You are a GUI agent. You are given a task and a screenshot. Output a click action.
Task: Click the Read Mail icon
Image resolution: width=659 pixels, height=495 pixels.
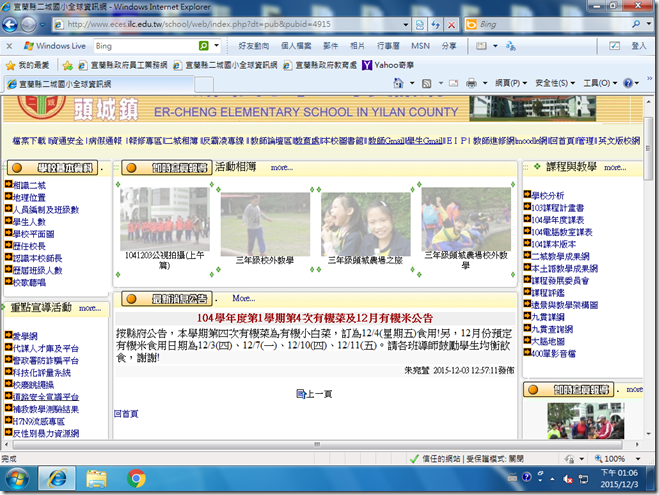tap(453, 83)
